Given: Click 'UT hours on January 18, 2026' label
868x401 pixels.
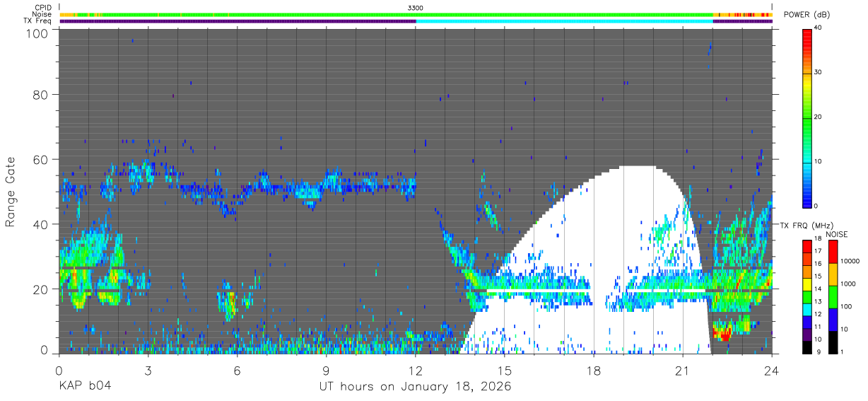Looking at the screenshot, I should tap(416, 387).
